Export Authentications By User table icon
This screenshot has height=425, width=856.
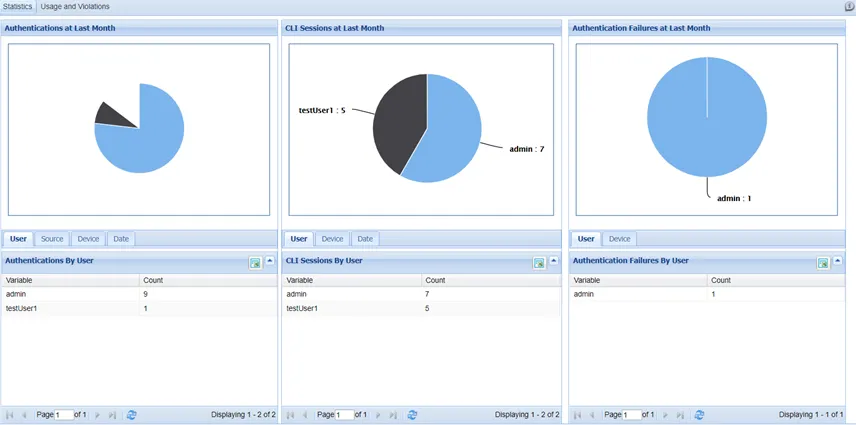(x=255, y=263)
